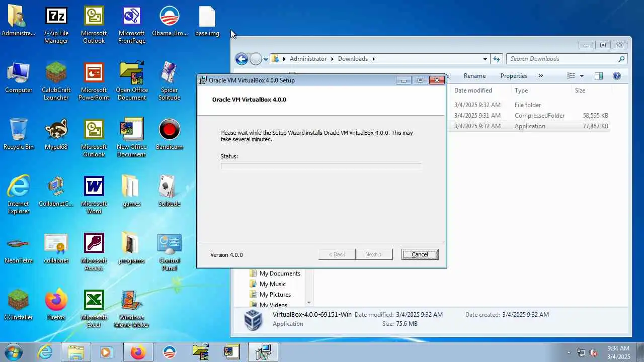Open the CollabnetC... desktop shortcut

(x=56, y=192)
